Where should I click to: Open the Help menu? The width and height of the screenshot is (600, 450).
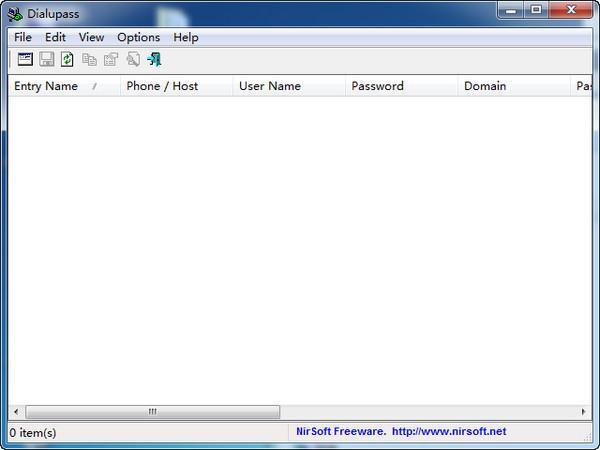[186, 38]
